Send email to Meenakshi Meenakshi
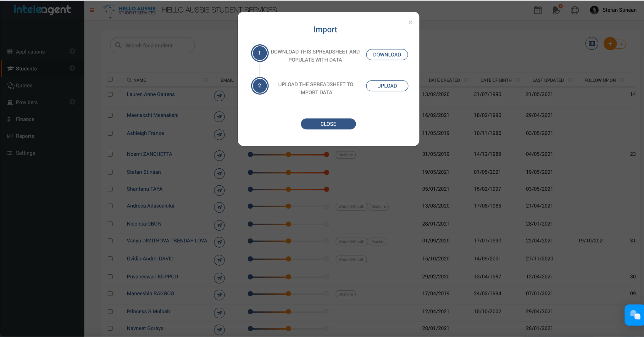644x337 pixels. [x=219, y=117]
